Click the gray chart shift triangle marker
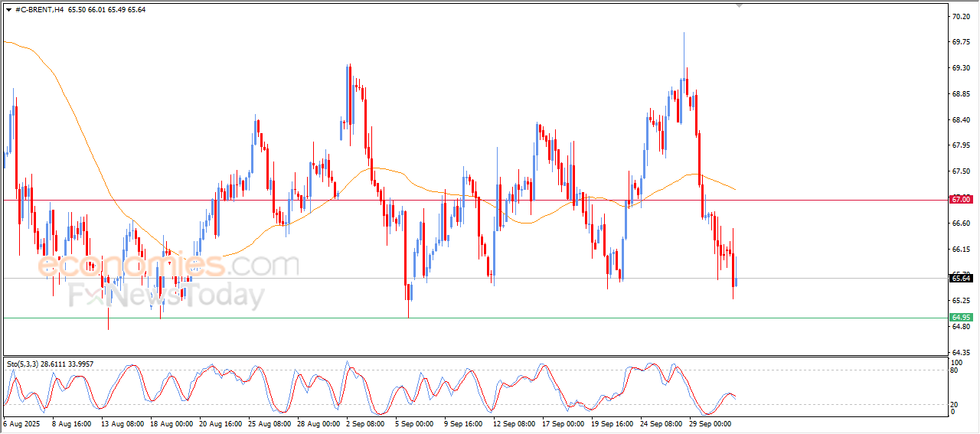The height and width of the screenshot is (434, 980). [739, 5]
